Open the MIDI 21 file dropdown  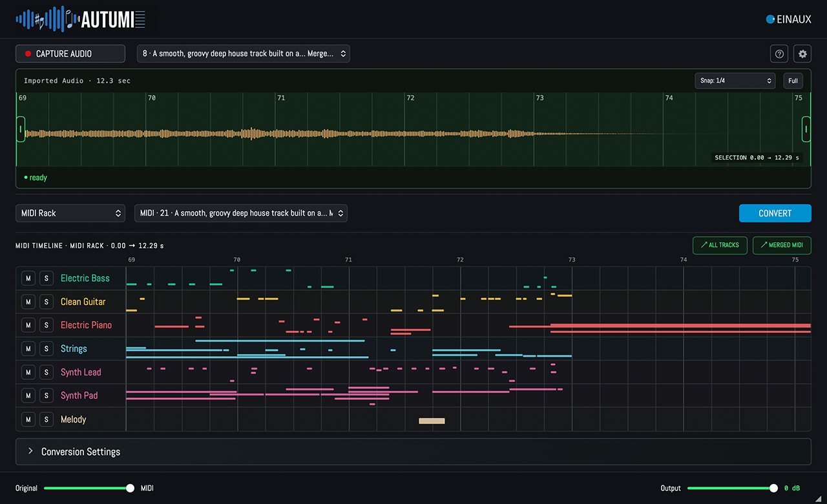coord(241,213)
